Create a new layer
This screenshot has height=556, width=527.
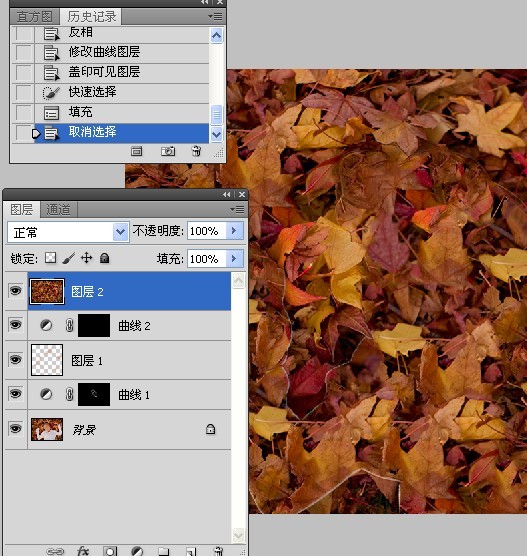[x=191, y=551]
